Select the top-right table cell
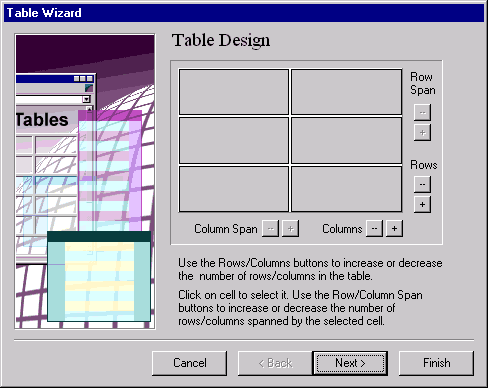Viewport: 488px width, 388px height. [x=346, y=92]
